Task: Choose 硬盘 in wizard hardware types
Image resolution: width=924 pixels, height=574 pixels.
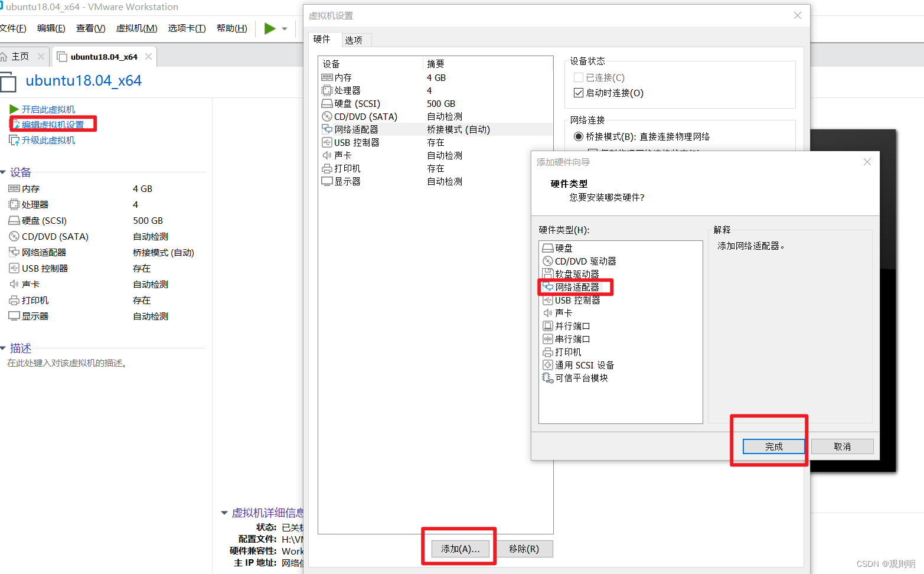Action: 621,248
